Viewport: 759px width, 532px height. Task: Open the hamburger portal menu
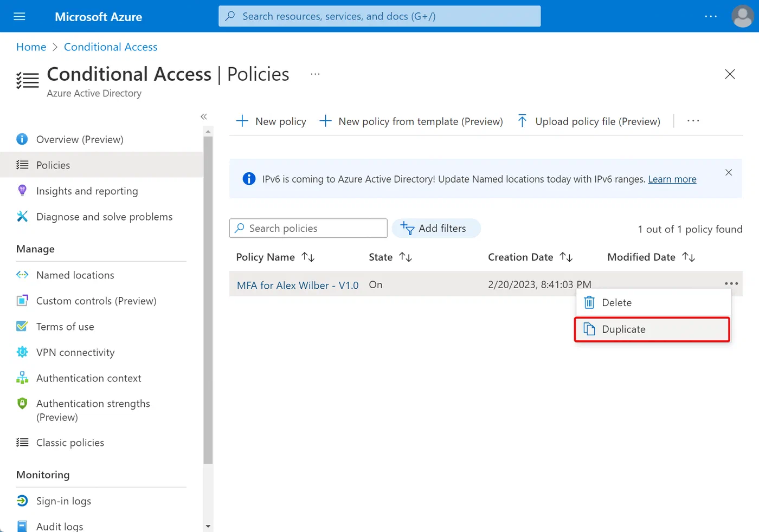pyautogui.click(x=20, y=17)
